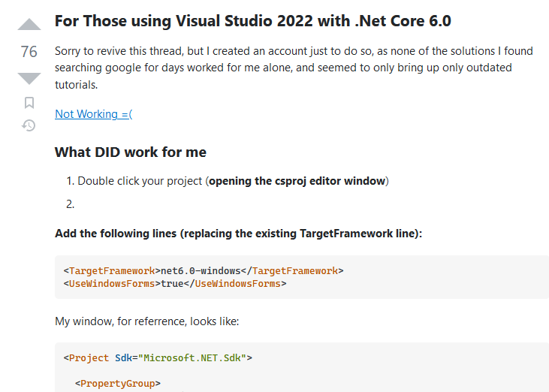
Task: Upvote this answer
Action: coord(29,25)
